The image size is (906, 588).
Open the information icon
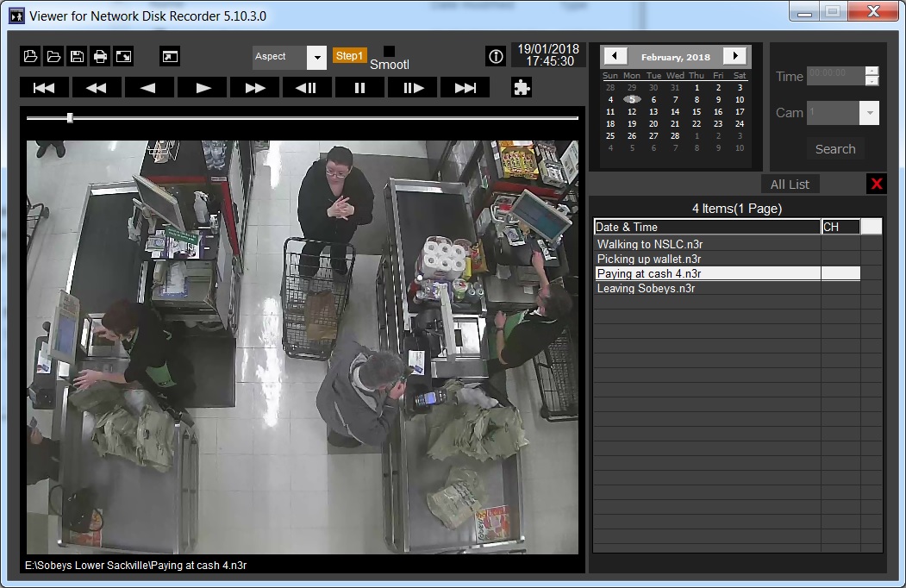click(495, 57)
